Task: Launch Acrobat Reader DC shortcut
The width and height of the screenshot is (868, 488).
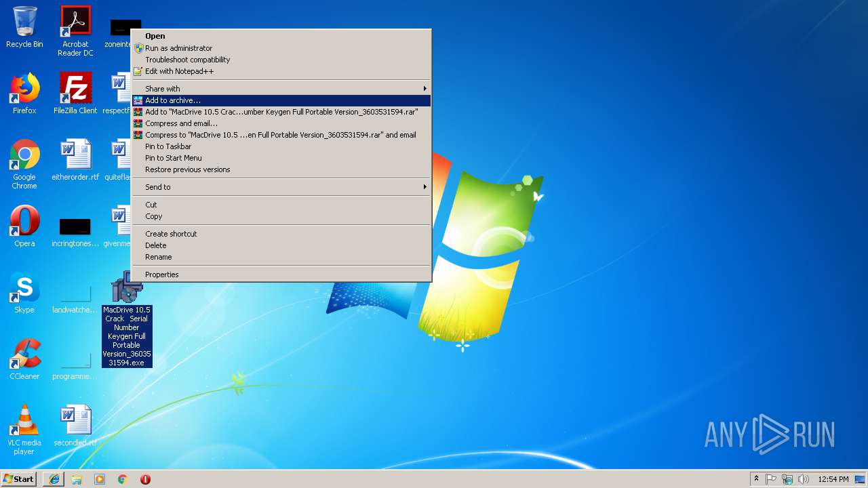Action: pos(75,31)
